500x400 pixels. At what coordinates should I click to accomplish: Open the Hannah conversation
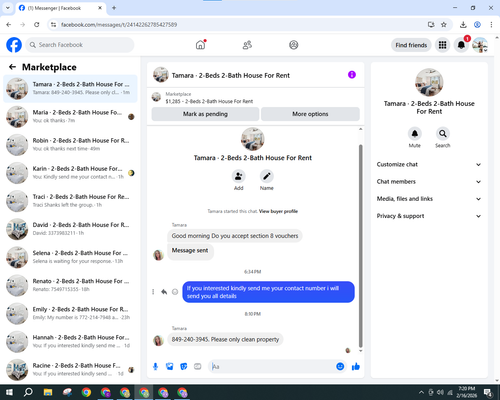click(70, 341)
